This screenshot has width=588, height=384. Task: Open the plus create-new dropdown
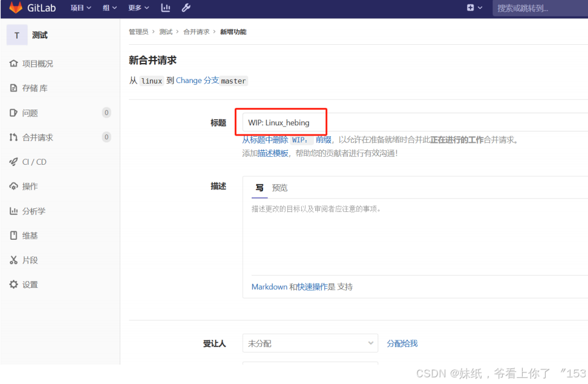474,8
